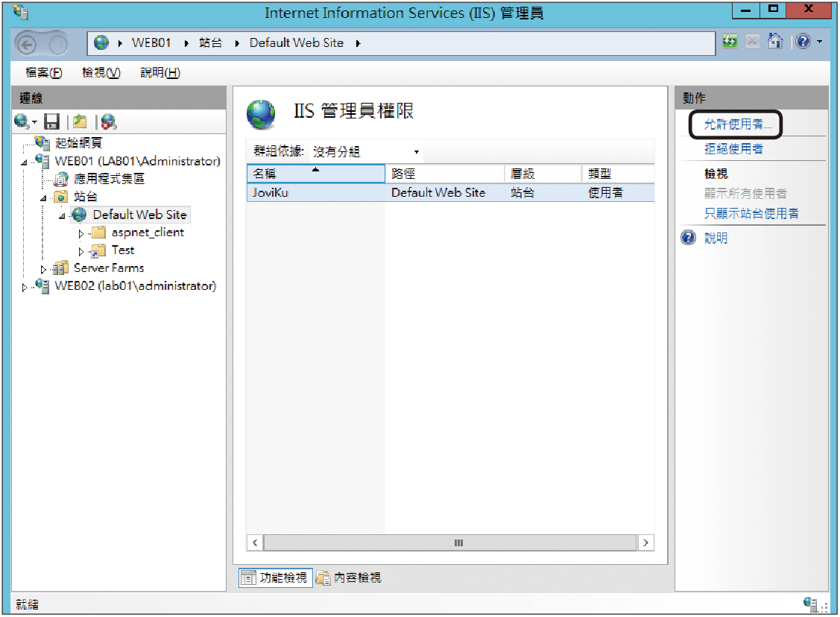Click the status bar network icon at bottom right

pos(810,604)
